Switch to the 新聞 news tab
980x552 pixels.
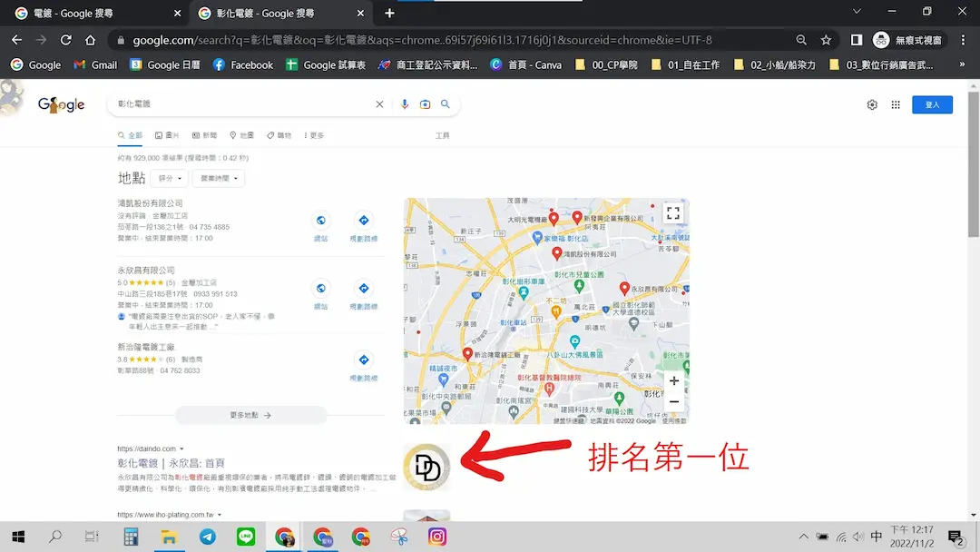204,135
